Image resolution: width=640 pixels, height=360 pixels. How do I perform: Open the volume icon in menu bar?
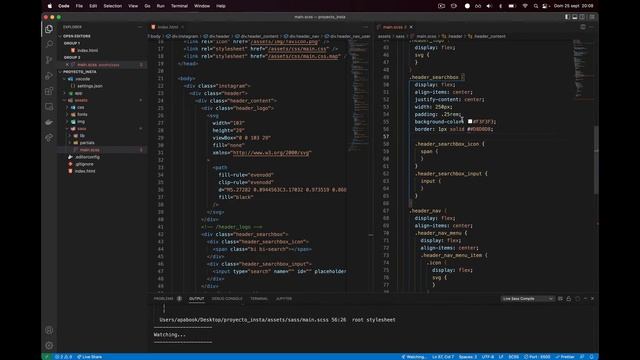[489, 6]
